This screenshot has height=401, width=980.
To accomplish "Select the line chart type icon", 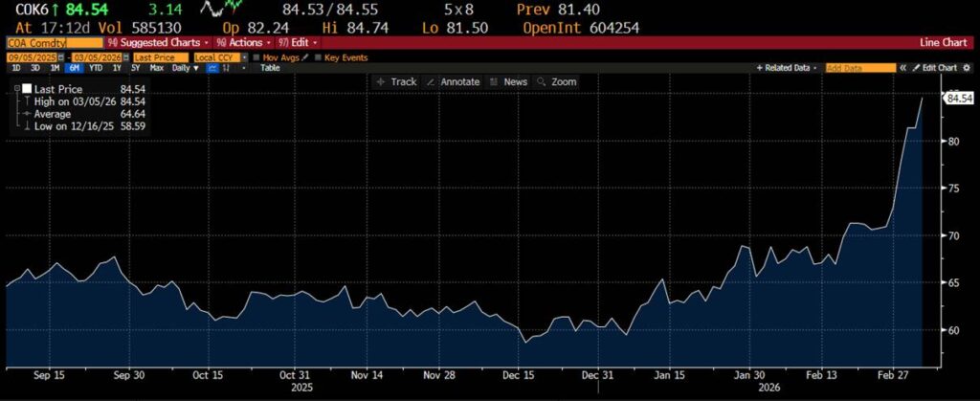I will pos(212,69).
